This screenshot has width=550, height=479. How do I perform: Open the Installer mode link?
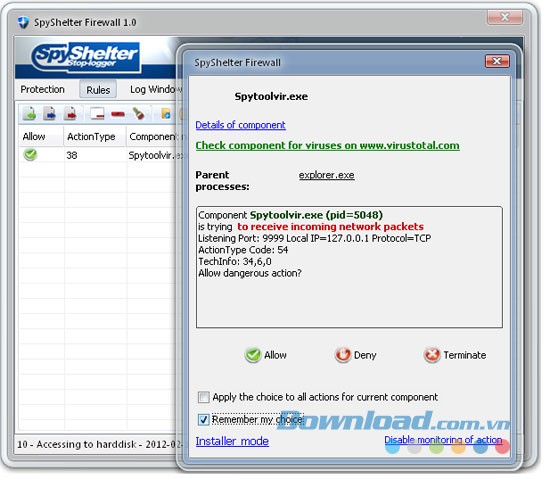[232, 441]
